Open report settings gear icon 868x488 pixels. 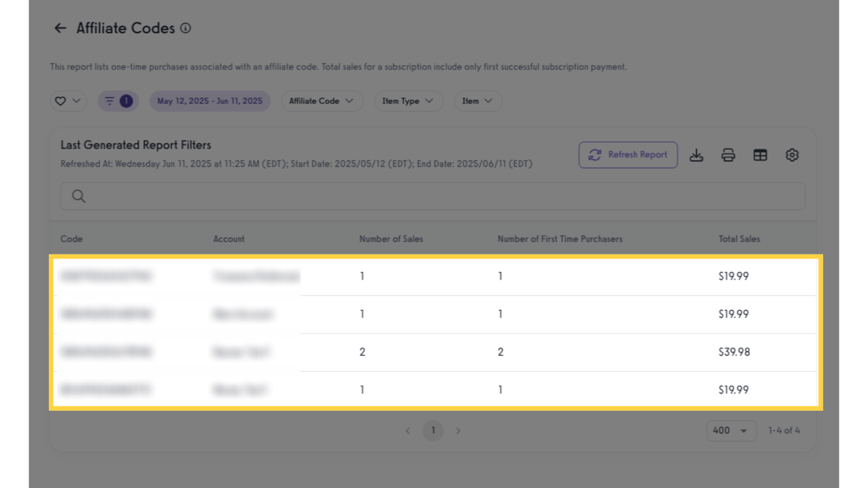tap(792, 155)
